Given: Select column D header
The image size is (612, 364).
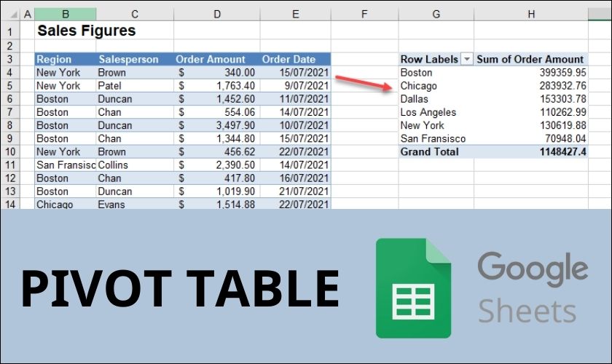Looking at the screenshot, I should [x=217, y=14].
